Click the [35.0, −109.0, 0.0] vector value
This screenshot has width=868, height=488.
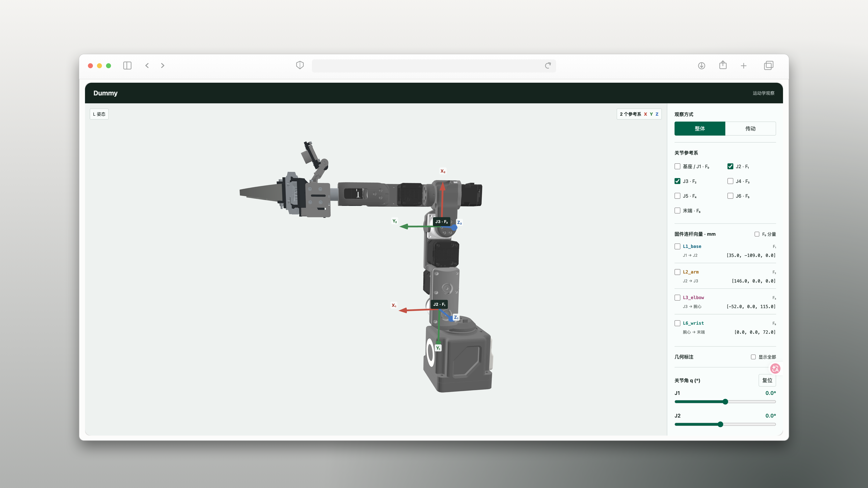coord(751,256)
